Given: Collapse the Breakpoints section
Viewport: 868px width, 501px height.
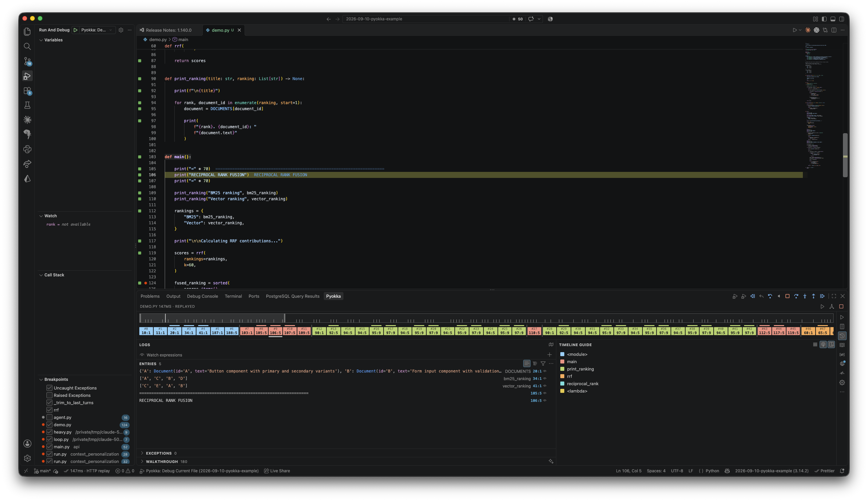Looking at the screenshot, I should point(41,380).
